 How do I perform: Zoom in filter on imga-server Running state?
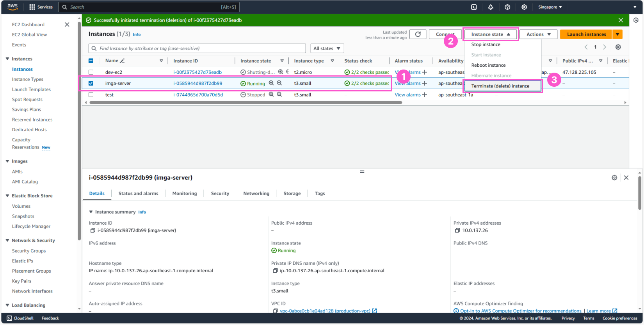271,83
